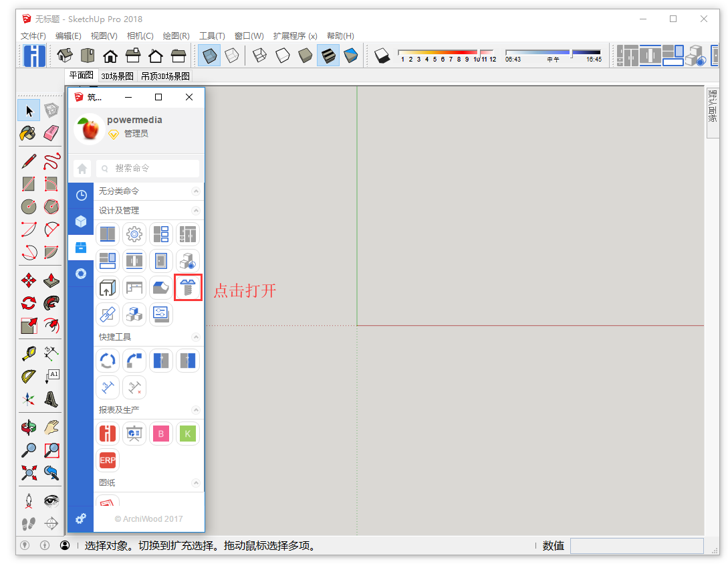Open the 默认面板 side tray
The width and height of the screenshot is (728, 566).
tap(713, 106)
